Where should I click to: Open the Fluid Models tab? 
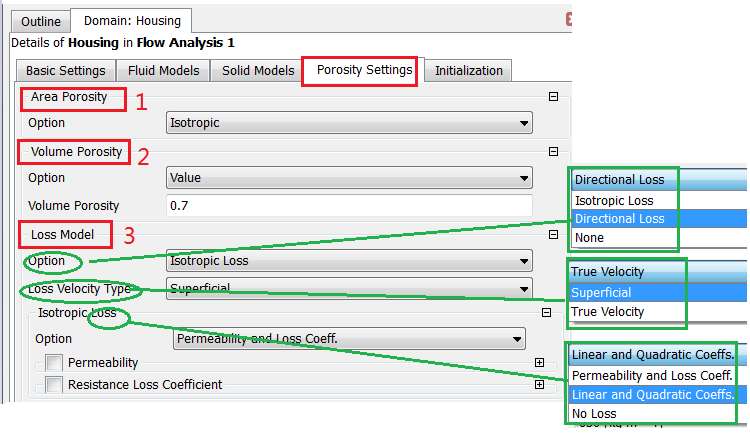point(164,70)
